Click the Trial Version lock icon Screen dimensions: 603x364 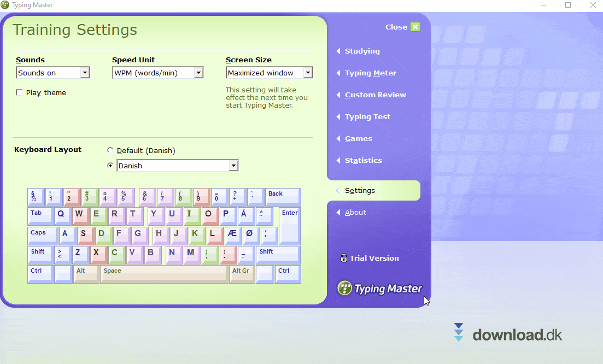[344, 258]
